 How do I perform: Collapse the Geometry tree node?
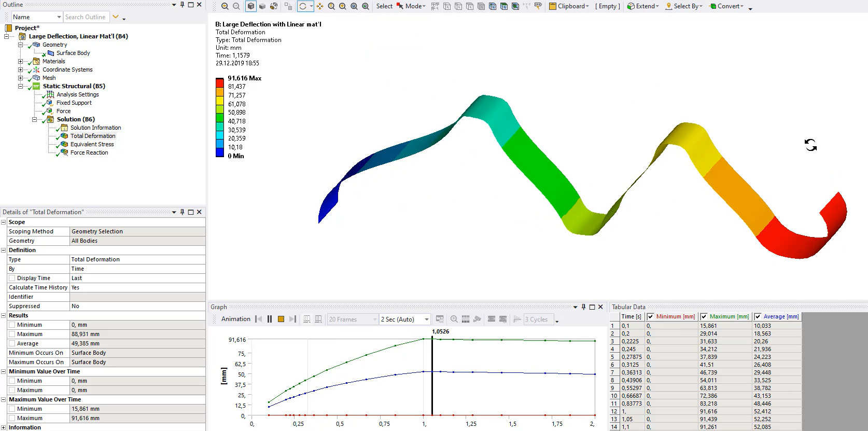[x=20, y=45]
